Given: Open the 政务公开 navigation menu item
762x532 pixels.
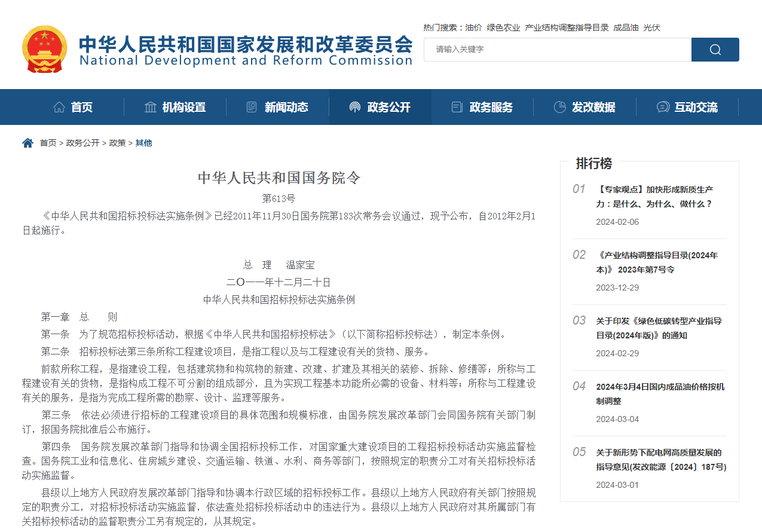Looking at the screenshot, I should pyautogui.click(x=380, y=107).
